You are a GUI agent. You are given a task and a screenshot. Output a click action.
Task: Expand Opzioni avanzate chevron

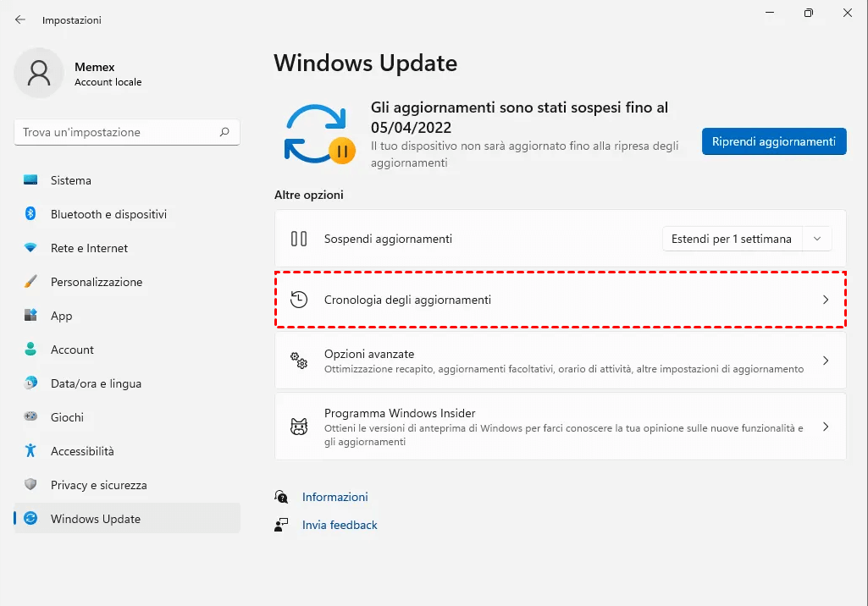(826, 361)
